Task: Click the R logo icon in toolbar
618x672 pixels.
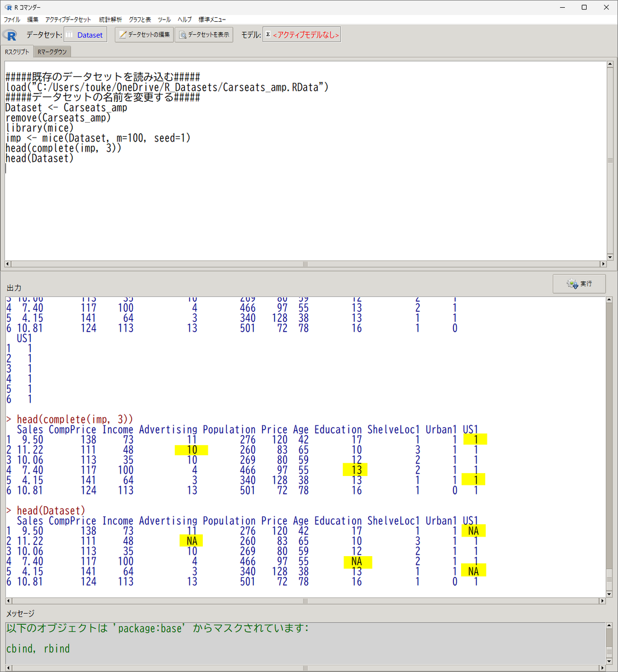Action: coord(11,35)
